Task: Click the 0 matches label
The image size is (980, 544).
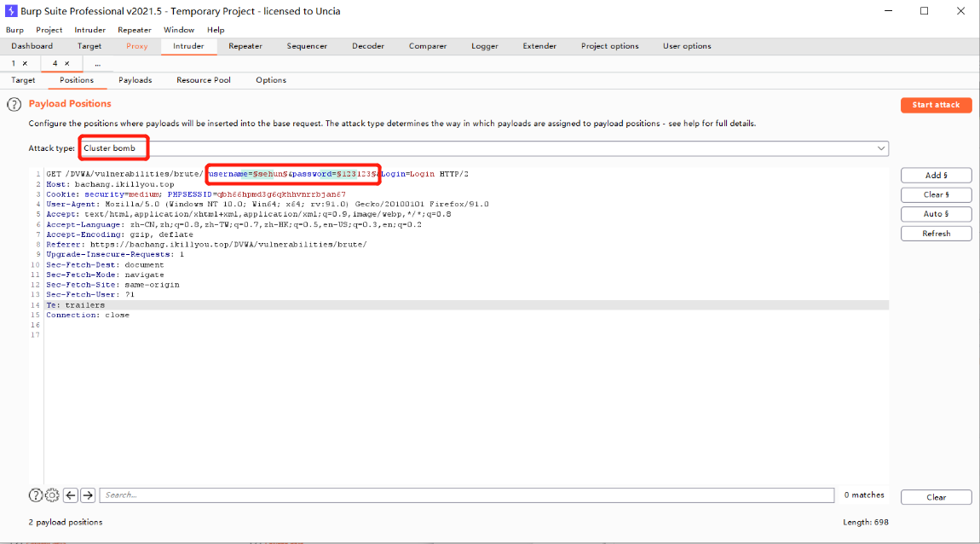Action: (x=864, y=495)
